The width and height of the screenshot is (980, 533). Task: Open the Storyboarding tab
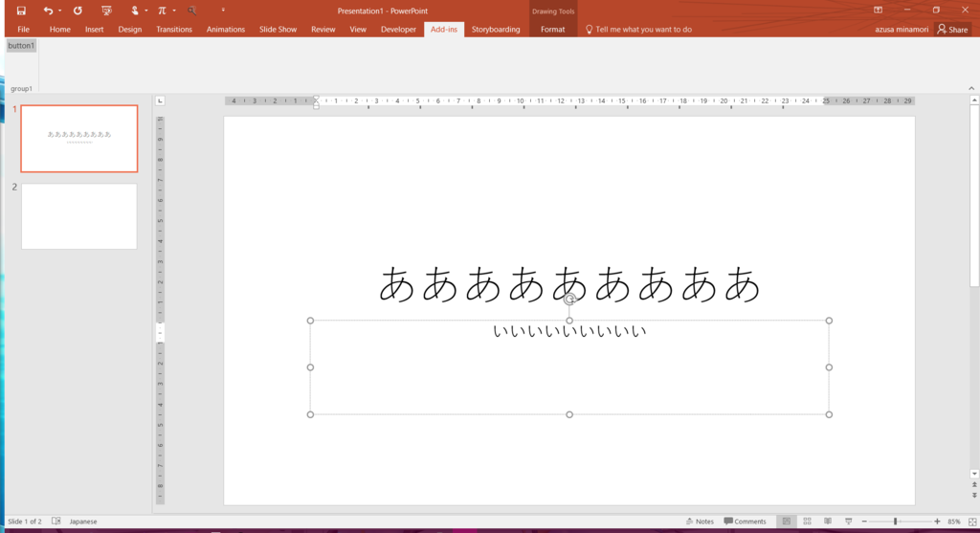point(496,30)
